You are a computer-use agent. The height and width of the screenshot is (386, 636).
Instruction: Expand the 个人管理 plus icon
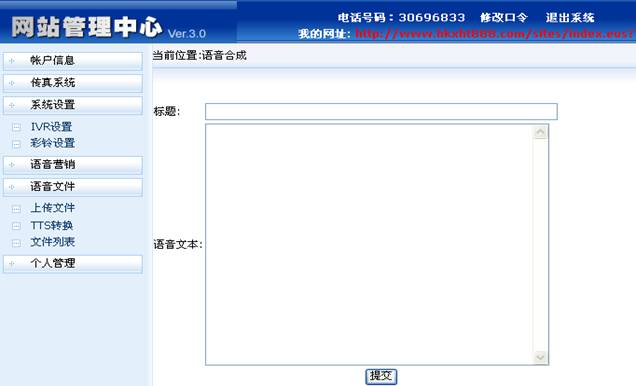[11, 264]
